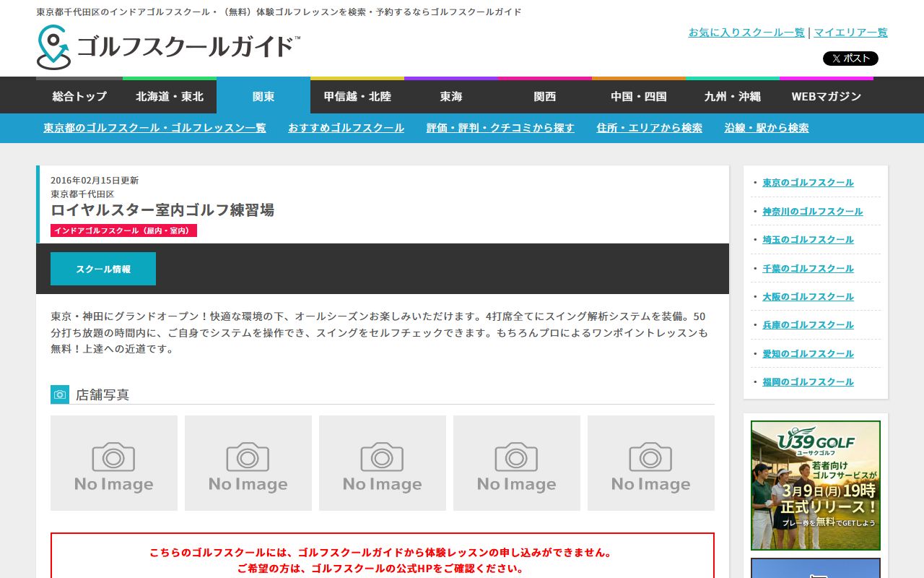The height and width of the screenshot is (578, 924).
Task: Click the fourth No Image thumbnail
Action: 517,463
